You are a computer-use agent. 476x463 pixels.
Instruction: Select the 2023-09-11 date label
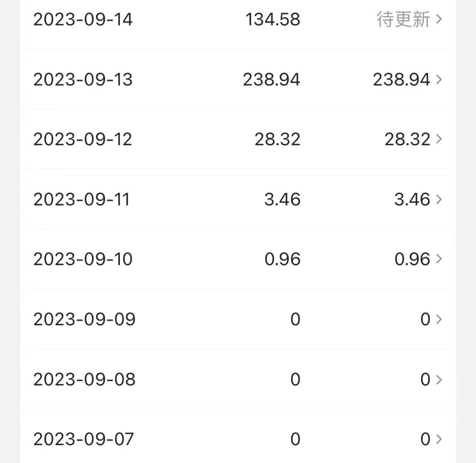pos(82,199)
